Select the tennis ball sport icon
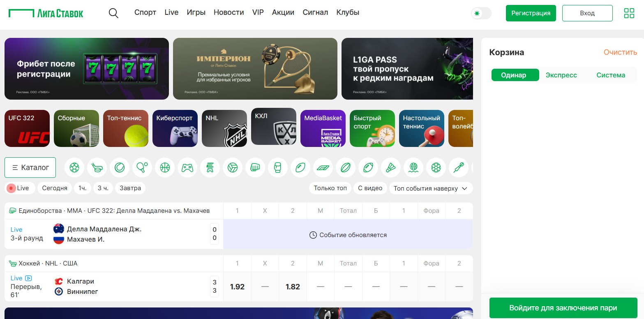 [x=120, y=168]
